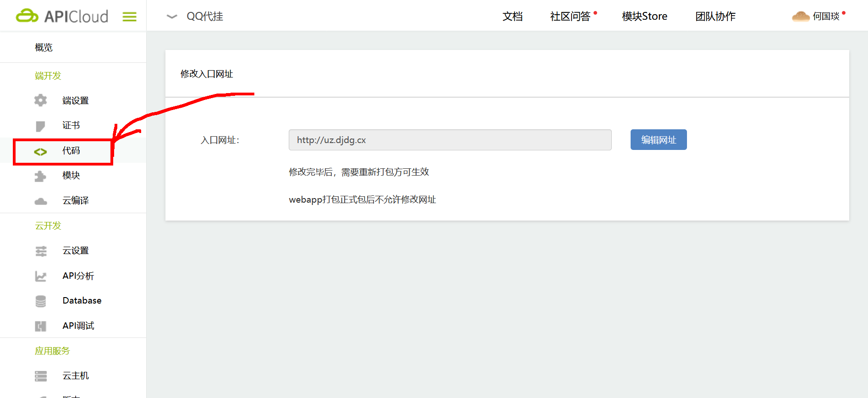Click the API调试 icon in sidebar
The height and width of the screenshot is (398, 868).
point(41,326)
